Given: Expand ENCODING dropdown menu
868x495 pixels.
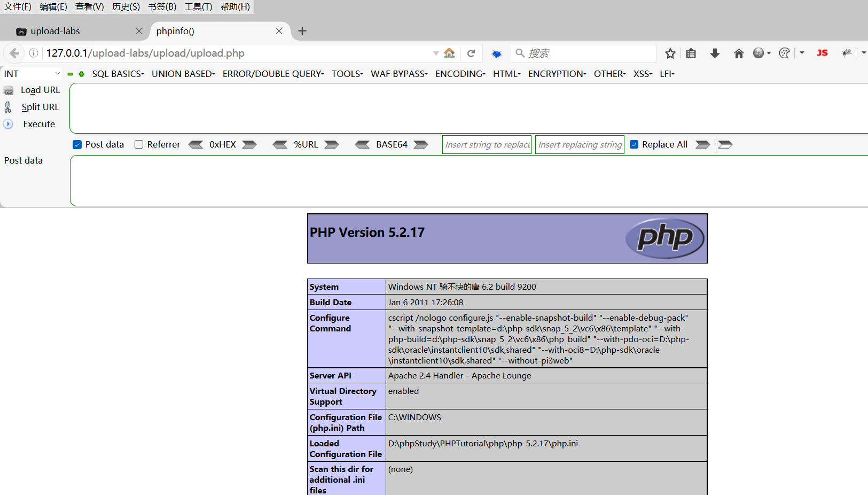Looking at the screenshot, I should tap(460, 74).
